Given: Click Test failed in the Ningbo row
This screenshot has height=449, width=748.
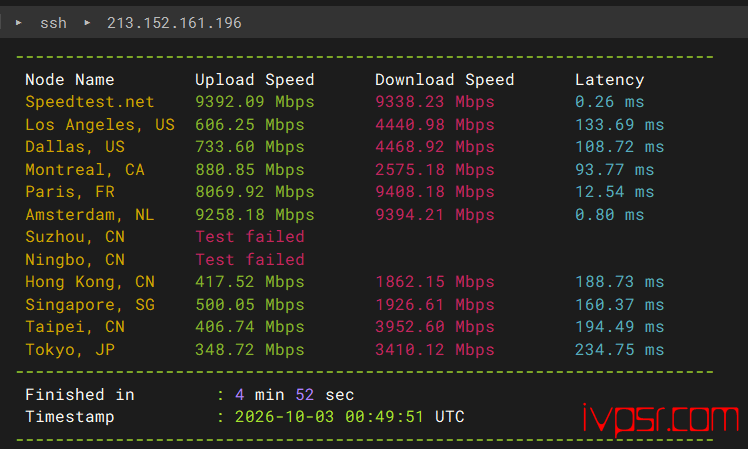Looking at the screenshot, I should pos(250,260).
